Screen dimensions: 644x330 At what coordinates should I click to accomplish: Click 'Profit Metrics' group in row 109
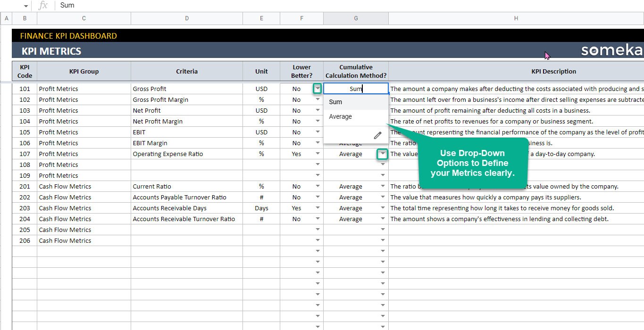(84, 175)
